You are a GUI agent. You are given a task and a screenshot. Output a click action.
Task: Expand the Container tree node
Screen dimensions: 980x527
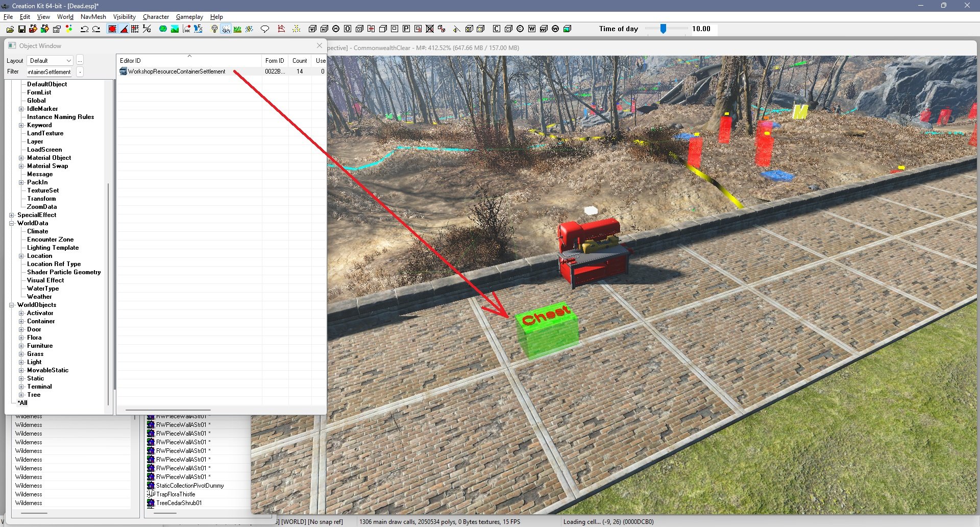point(21,321)
